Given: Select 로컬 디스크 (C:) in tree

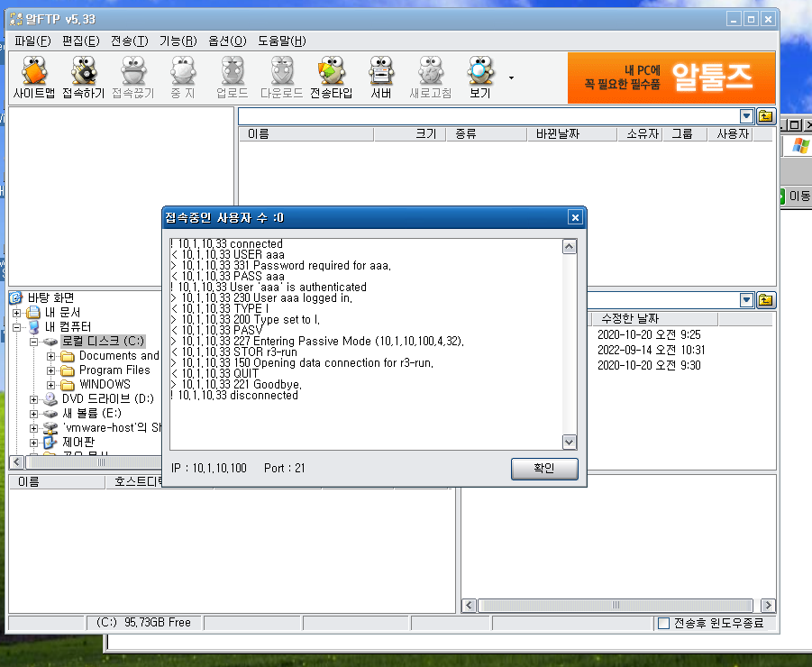Looking at the screenshot, I should pos(103,342).
